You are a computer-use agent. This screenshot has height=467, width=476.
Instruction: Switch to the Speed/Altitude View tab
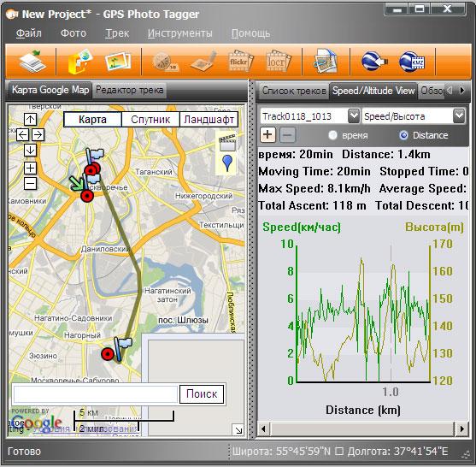coord(373,91)
